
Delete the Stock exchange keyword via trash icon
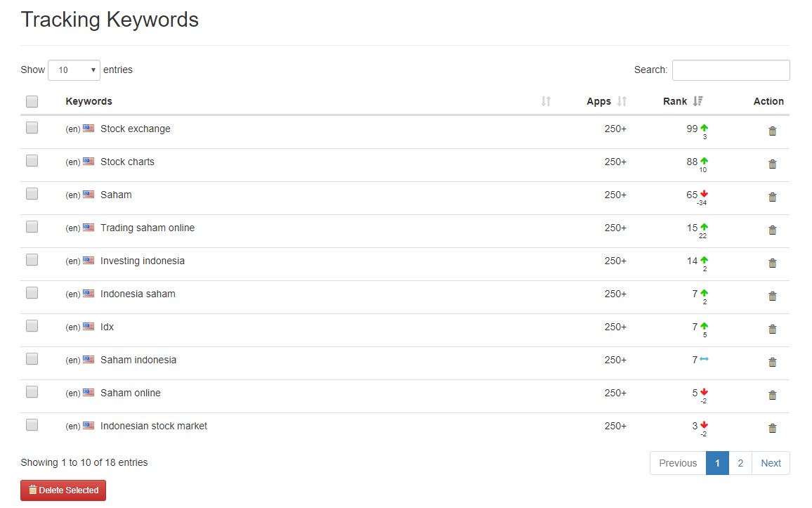click(x=772, y=131)
